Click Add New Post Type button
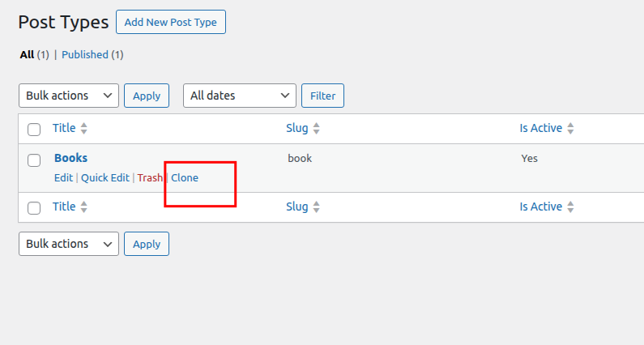This screenshot has height=345, width=644. [171, 22]
